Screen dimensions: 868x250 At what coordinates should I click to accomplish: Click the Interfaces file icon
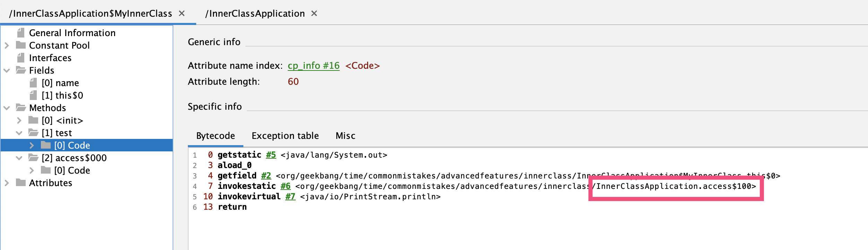pyautogui.click(x=21, y=58)
